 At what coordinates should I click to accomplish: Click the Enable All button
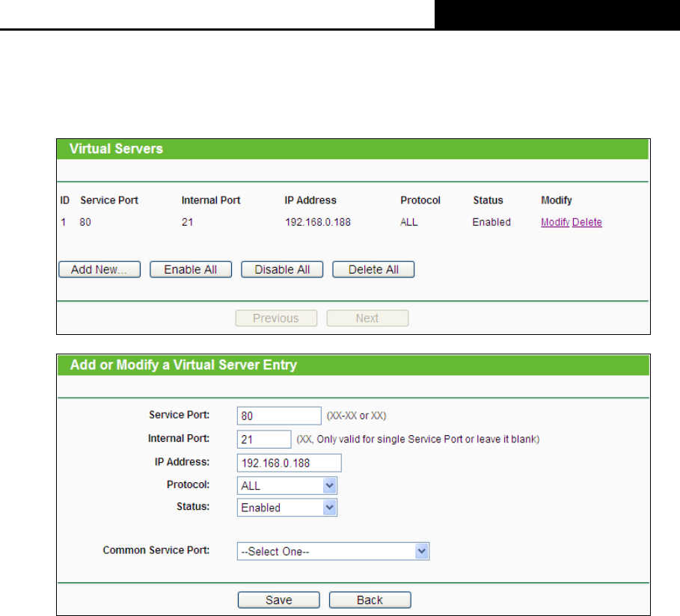coord(190,269)
